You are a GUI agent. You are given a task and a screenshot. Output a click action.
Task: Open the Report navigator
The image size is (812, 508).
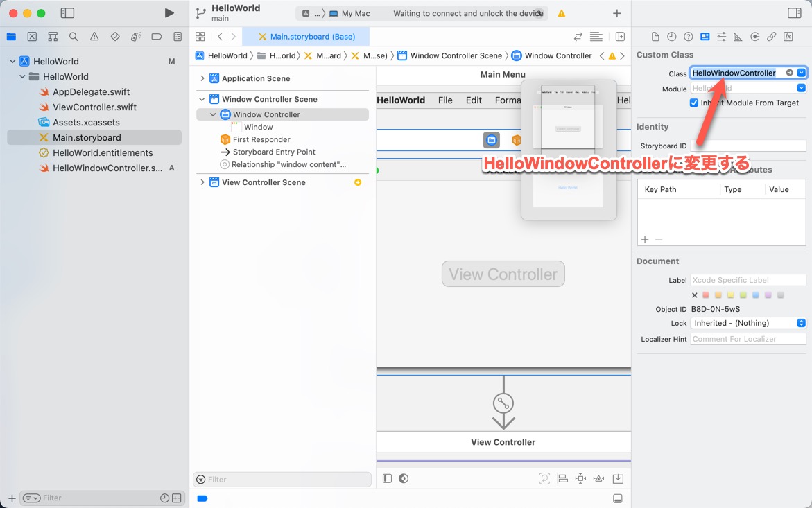pyautogui.click(x=178, y=37)
